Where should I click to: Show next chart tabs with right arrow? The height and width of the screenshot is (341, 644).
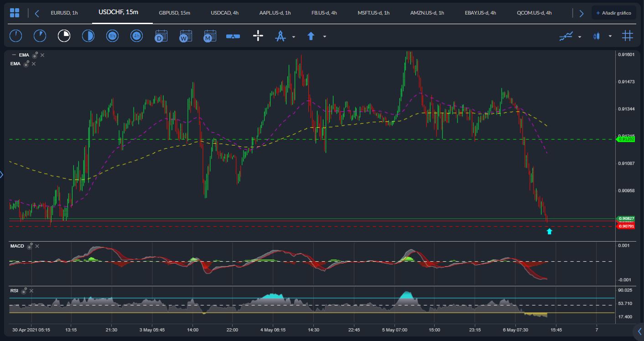point(581,13)
